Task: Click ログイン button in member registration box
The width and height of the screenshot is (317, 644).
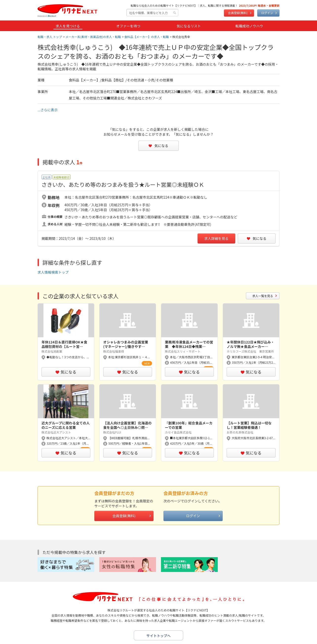Action: tap(193, 516)
